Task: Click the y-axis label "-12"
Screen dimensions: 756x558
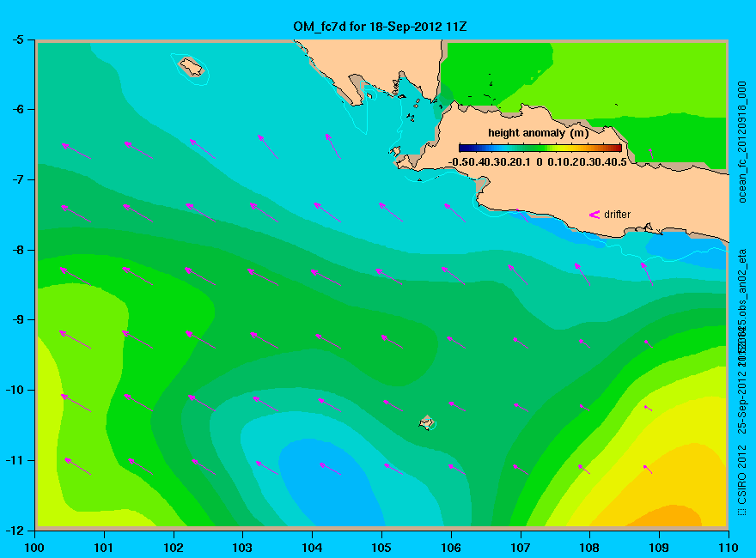Action: click(15, 530)
